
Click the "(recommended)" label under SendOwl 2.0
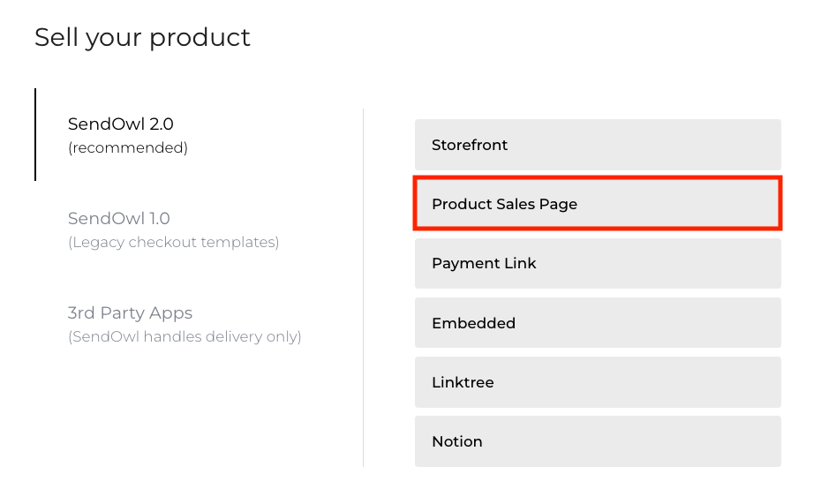128,148
